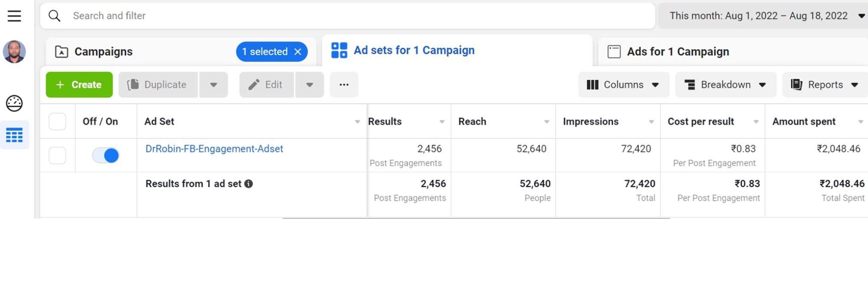The width and height of the screenshot is (868, 290).
Task: Open the more options ellipsis button
Action: (344, 85)
